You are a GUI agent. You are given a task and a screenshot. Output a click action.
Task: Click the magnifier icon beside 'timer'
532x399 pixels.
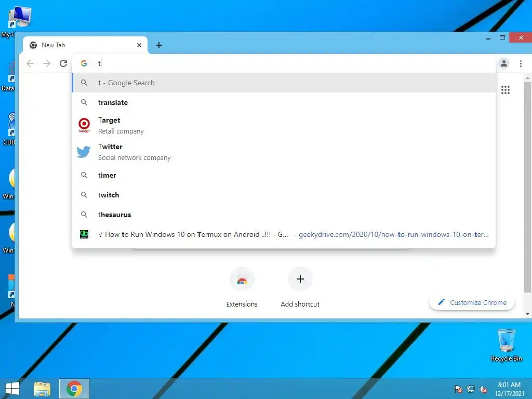point(84,175)
